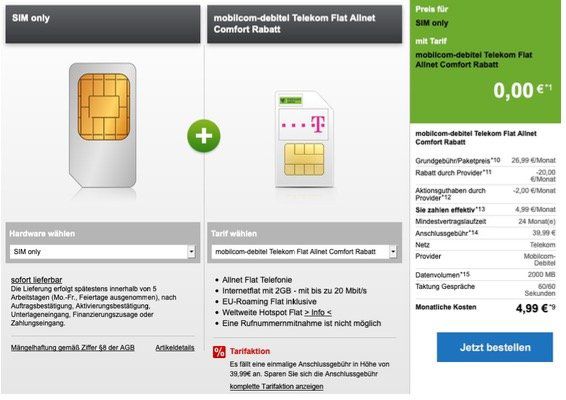Image resolution: width=566 pixels, height=400 pixels.
Task: Click the small green badge on the Telekom SIM
Action: (291, 100)
